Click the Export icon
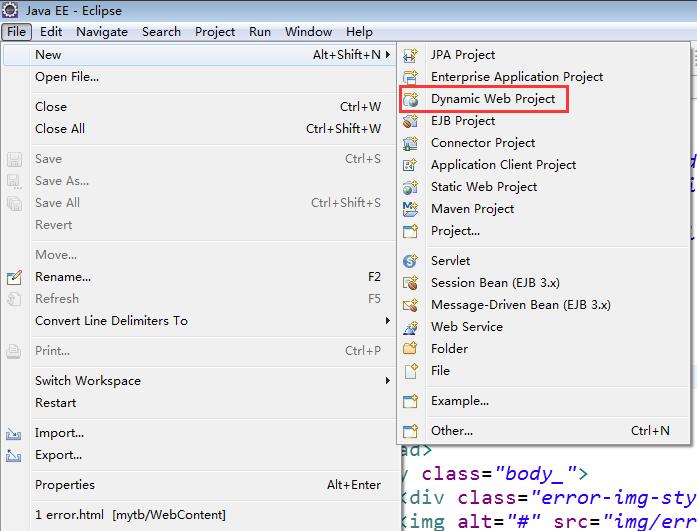697x531 pixels. (x=13, y=455)
